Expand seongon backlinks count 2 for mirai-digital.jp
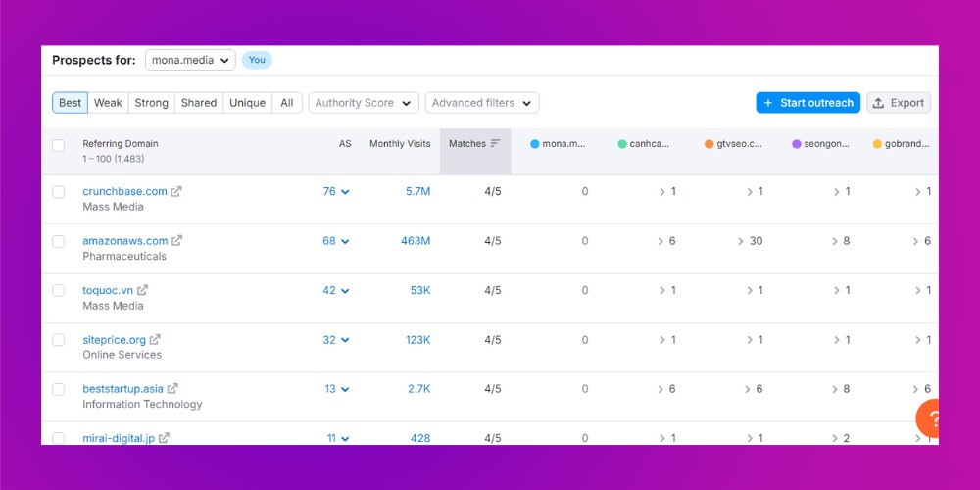 [x=841, y=438]
